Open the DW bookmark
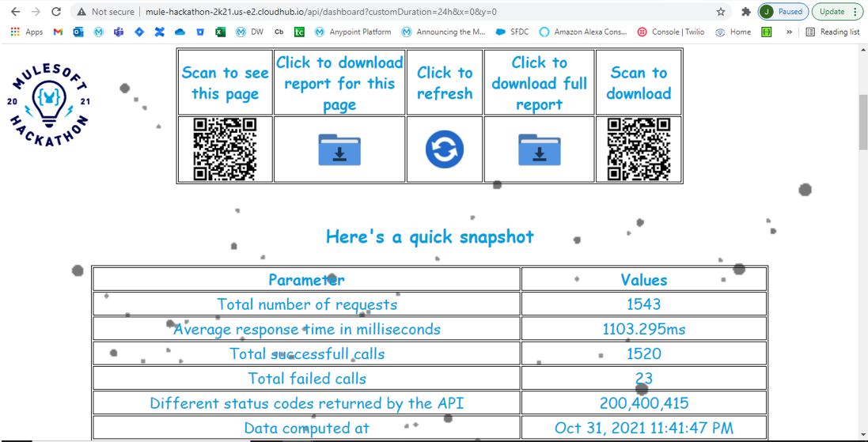This screenshot has width=868, height=442. coord(250,32)
